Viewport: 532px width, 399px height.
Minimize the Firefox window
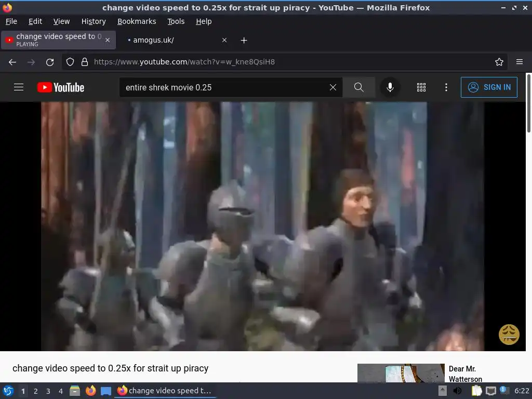click(x=503, y=7)
